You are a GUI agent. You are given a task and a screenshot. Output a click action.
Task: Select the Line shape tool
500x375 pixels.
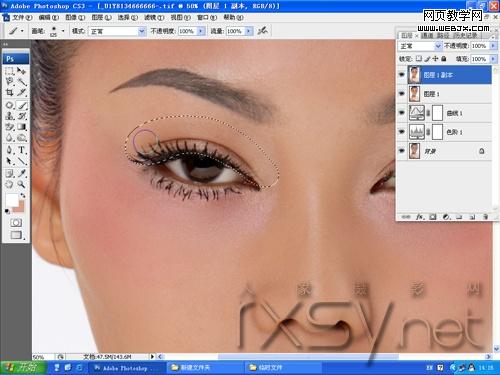tap(21, 161)
